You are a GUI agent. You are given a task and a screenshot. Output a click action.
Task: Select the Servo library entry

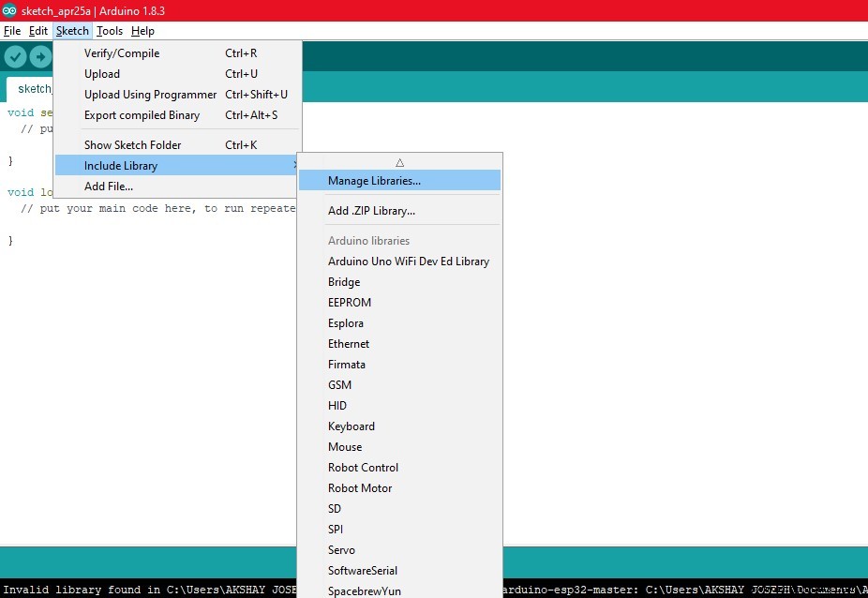tap(341, 549)
